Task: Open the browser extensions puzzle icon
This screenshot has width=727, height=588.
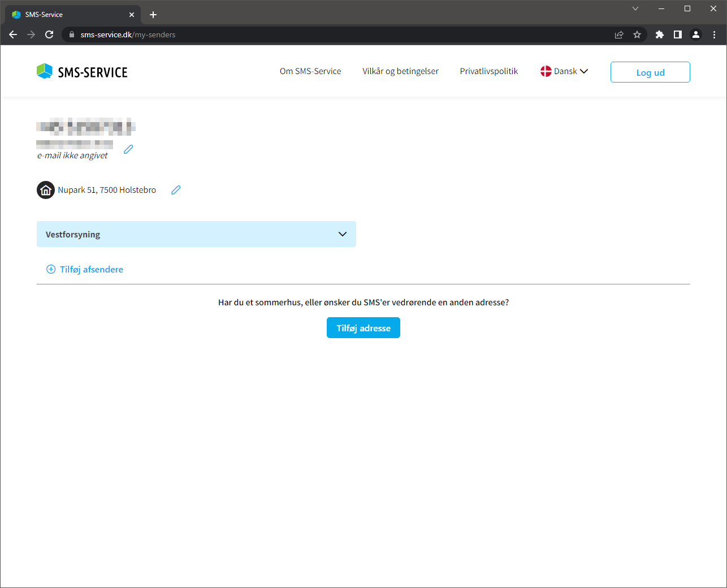Action: 659,34
